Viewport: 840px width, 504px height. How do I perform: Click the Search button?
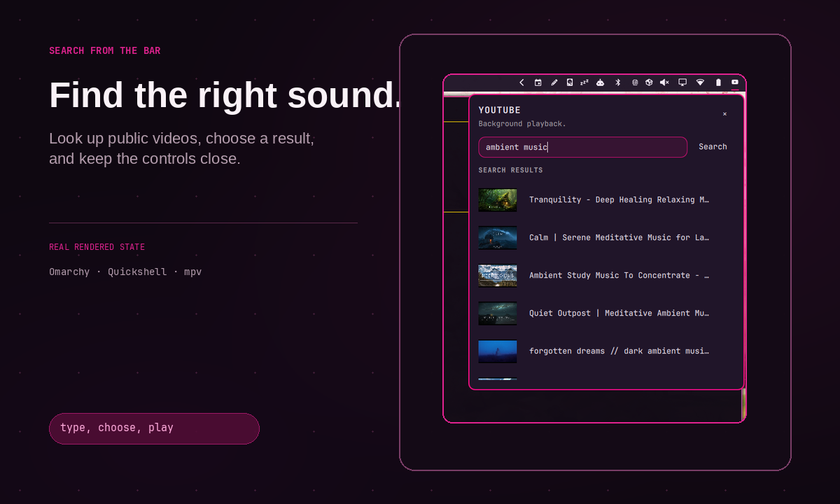point(713,147)
